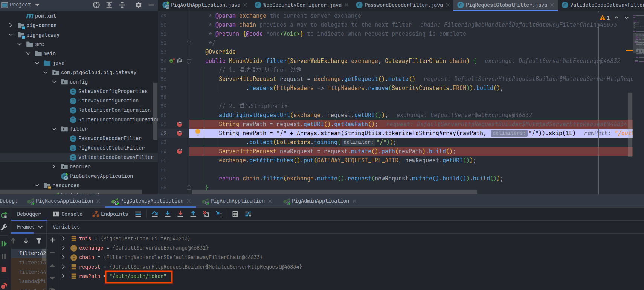Switch to the Console tab
This screenshot has width=644, height=290.
tap(68, 214)
